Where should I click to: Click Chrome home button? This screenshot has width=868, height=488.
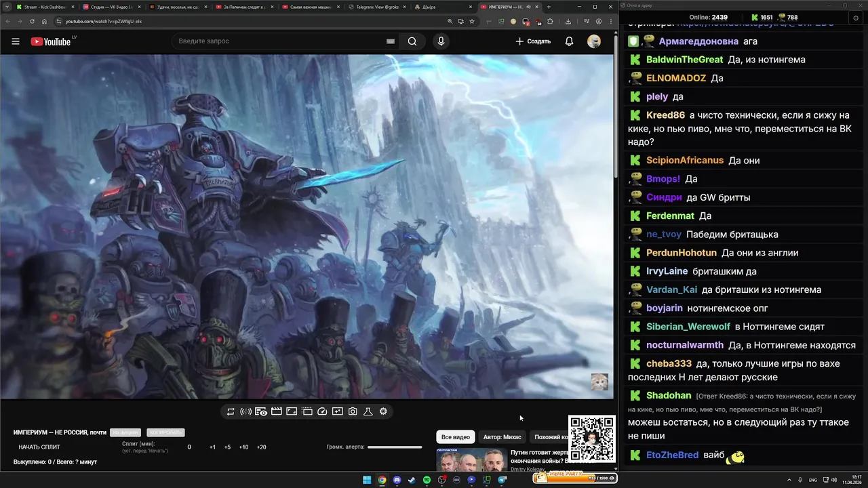[x=43, y=21]
